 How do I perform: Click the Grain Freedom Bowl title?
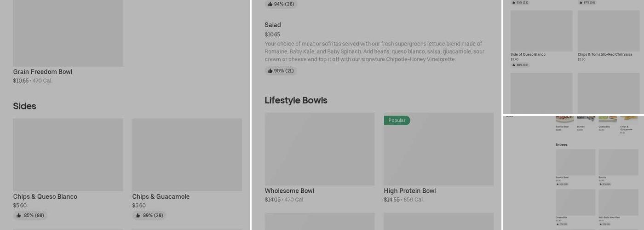coord(42,72)
